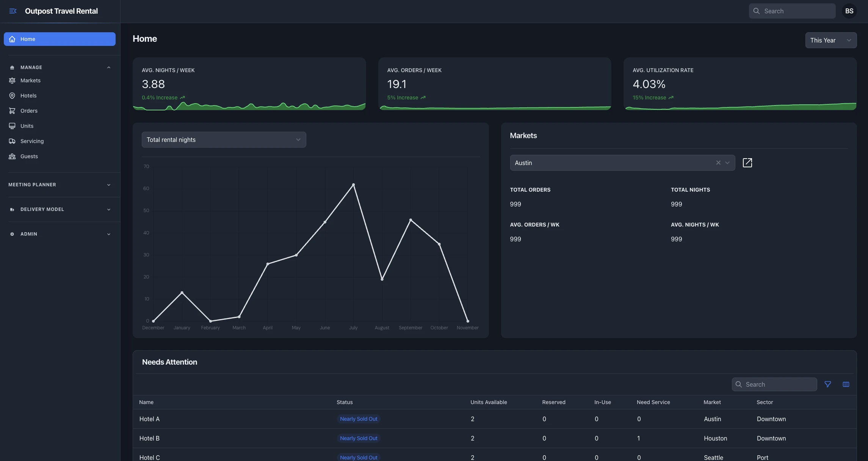Select the Home menu item
Screen dimensions: 868x461
[60, 39]
